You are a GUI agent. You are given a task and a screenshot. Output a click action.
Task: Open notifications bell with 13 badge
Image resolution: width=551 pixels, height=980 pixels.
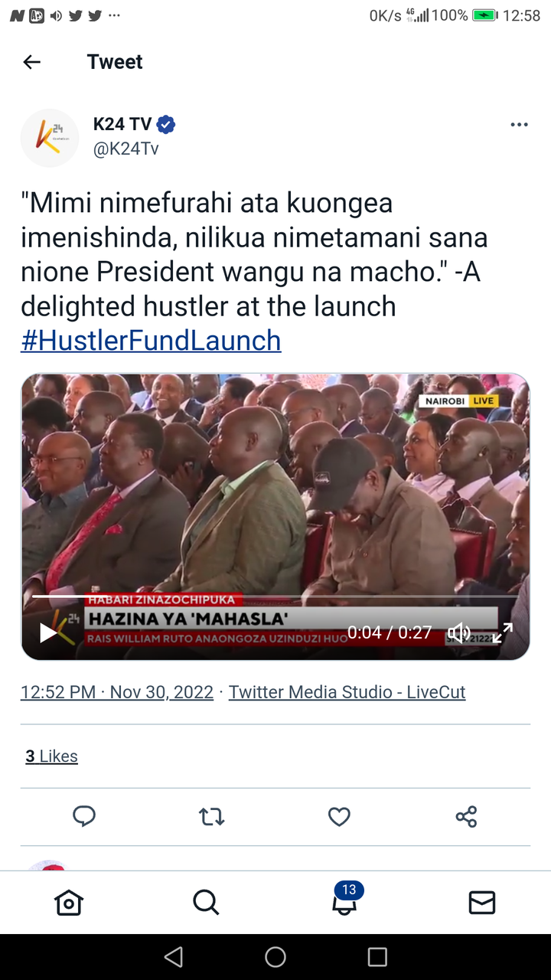(x=346, y=900)
